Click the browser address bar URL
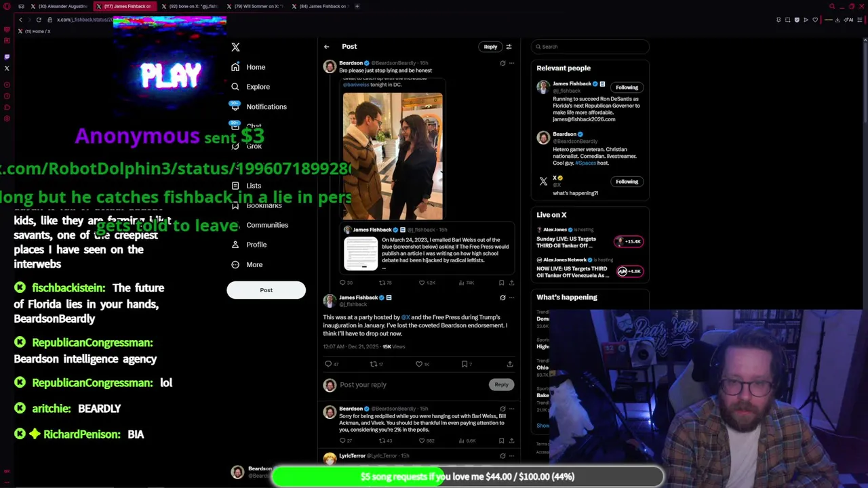 tap(85, 20)
